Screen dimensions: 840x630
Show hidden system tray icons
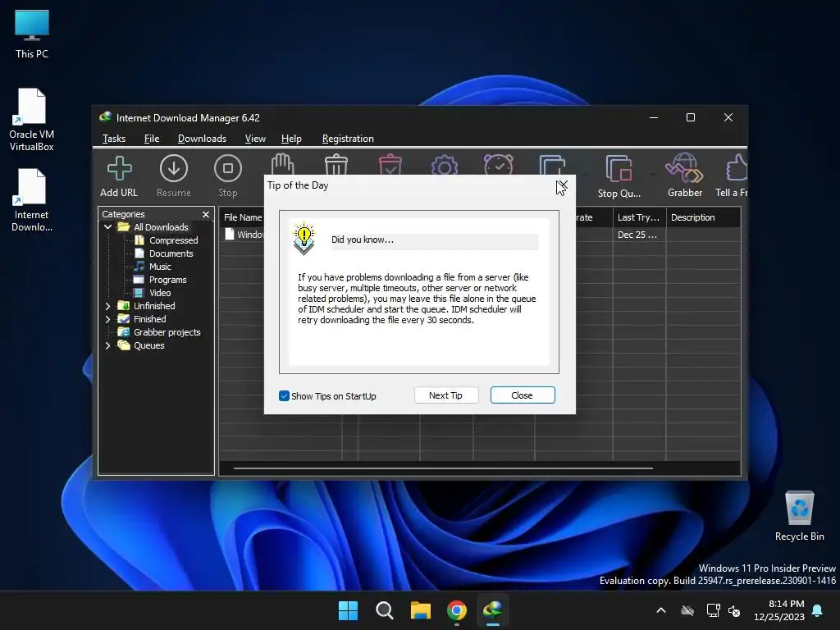click(661, 610)
